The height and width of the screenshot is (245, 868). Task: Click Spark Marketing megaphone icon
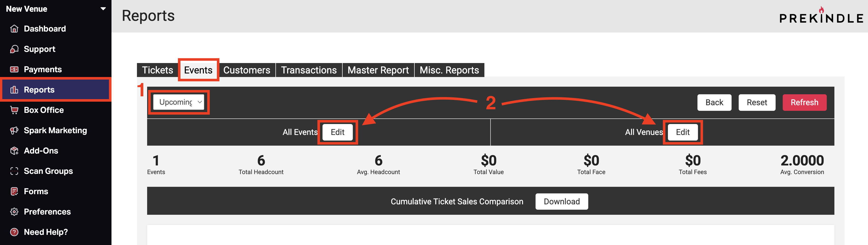(14, 131)
